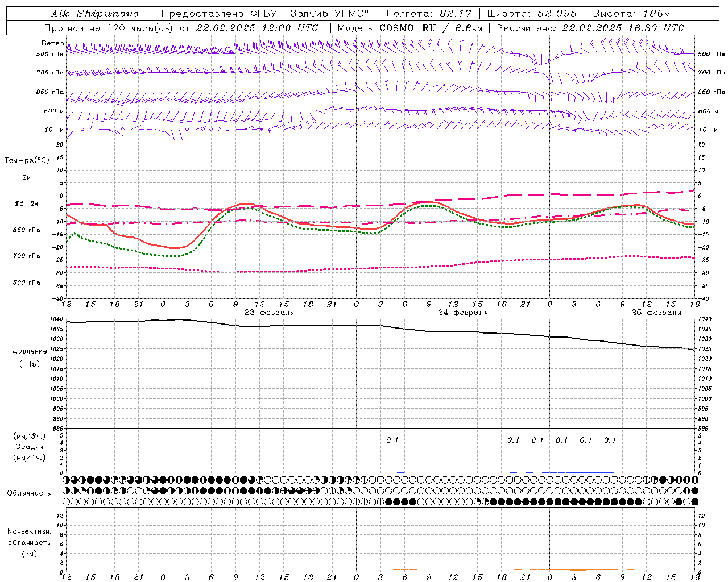Click the Td 2м dew point legend entry
The width and height of the screenshot is (728, 582).
[27, 204]
